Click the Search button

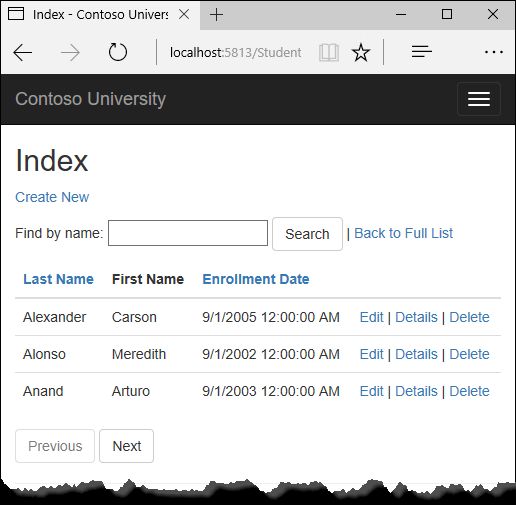(307, 234)
